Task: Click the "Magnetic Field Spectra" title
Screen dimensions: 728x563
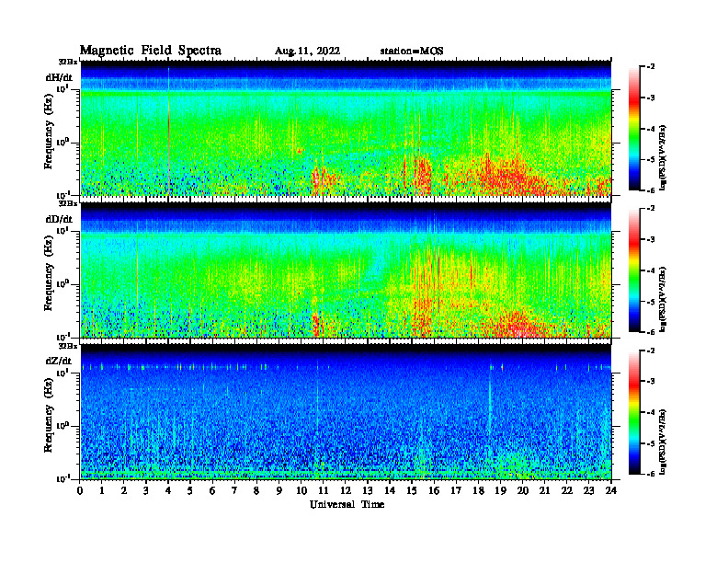Action: coord(151,51)
